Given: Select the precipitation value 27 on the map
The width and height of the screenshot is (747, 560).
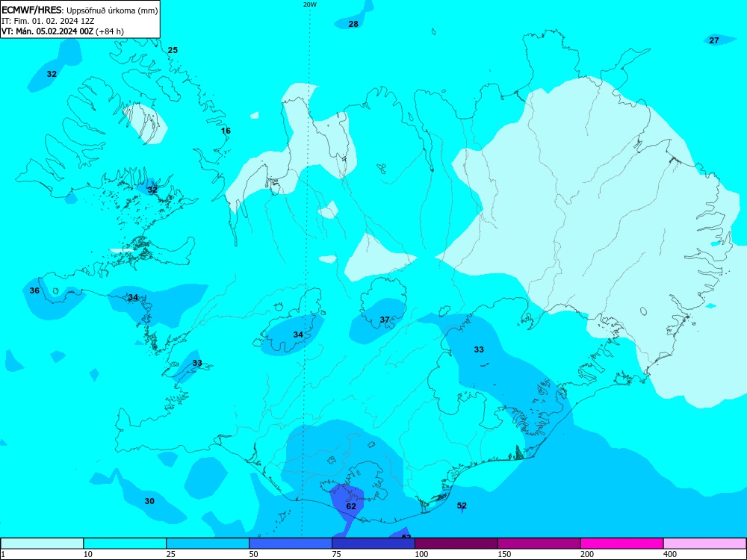Looking at the screenshot, I should click(714, 40).
